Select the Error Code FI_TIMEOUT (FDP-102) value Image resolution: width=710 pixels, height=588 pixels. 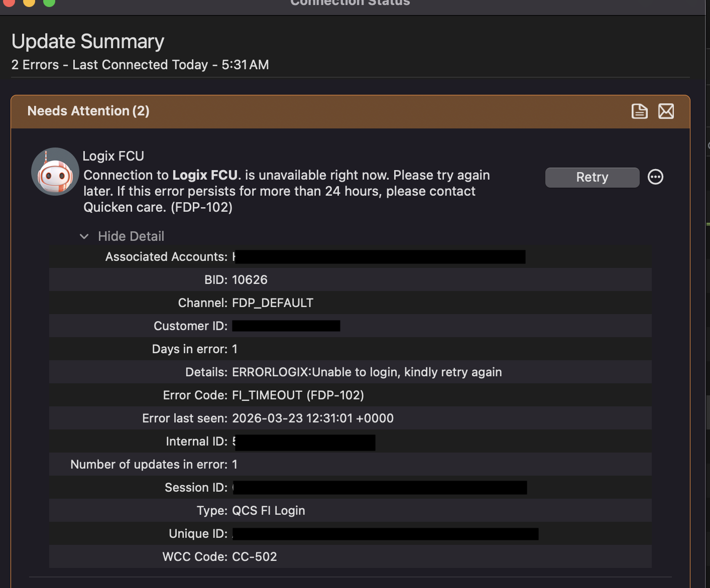(298, 395)
